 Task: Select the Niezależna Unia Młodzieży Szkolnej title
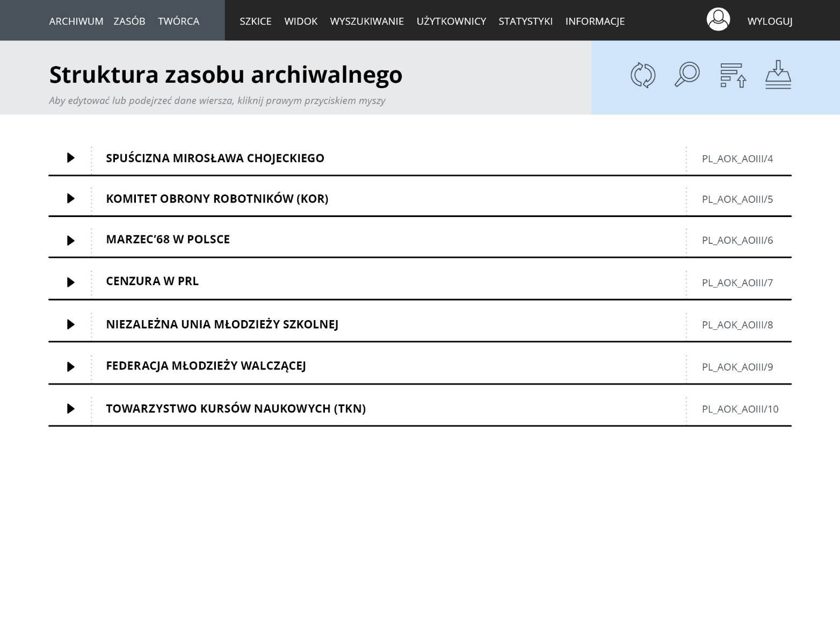pos(222,324)
